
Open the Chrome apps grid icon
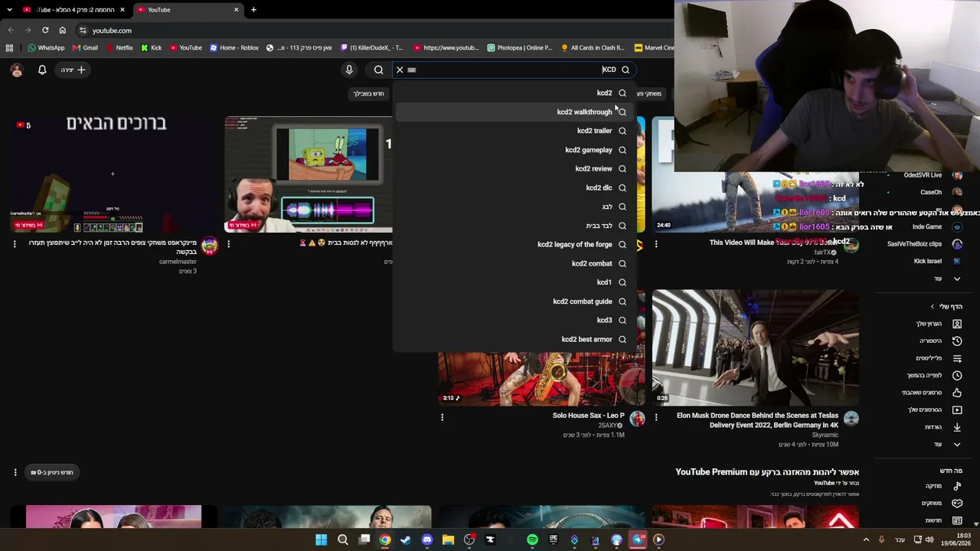pyautogui.click(x=9, y=47)
